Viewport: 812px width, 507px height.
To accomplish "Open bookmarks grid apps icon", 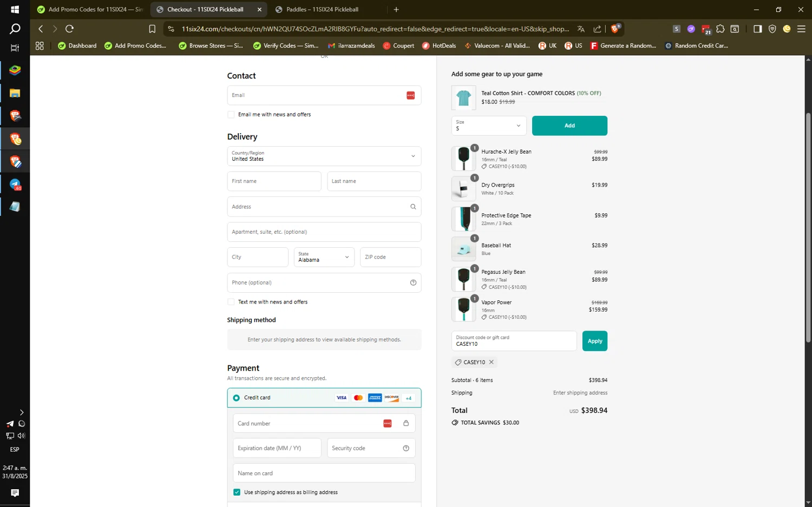I will pyautogui.click(x=40, y=46).
